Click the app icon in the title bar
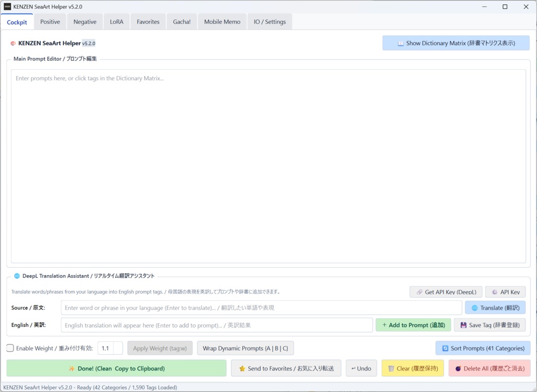537x392 pixels. coord(7,6)
